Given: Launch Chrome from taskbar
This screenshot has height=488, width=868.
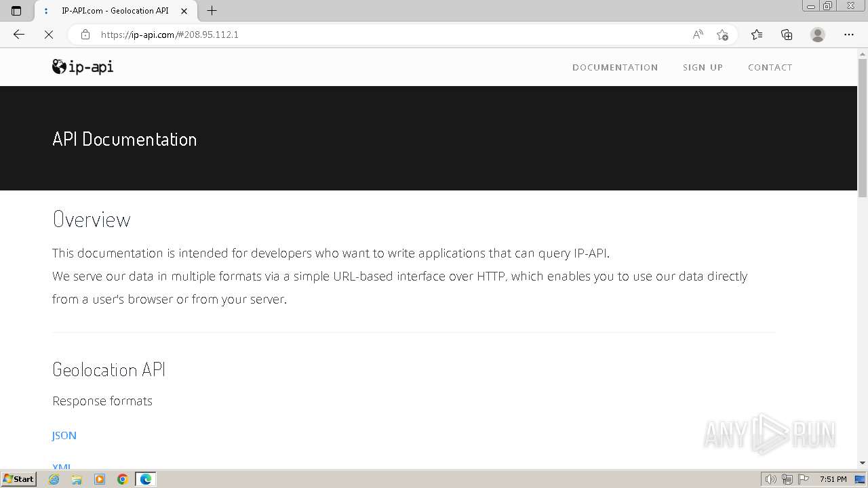Looking at the screenshot, I should pos(123,479).
